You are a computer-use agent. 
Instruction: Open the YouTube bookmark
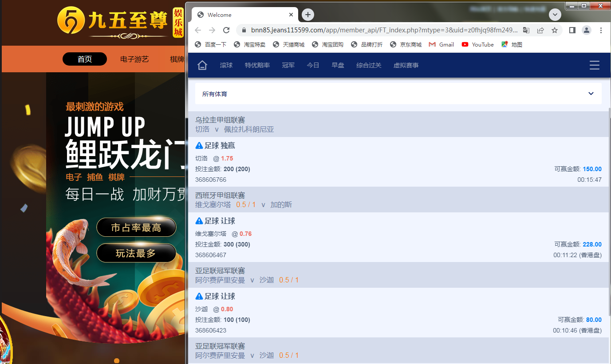(478, 44)
